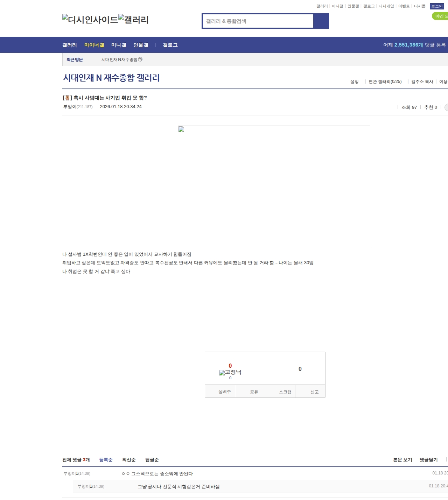Screen dimensions: 448x500
Task: Click the yesterday comment count 2,551,386개
Action: [x=408, y=45]
